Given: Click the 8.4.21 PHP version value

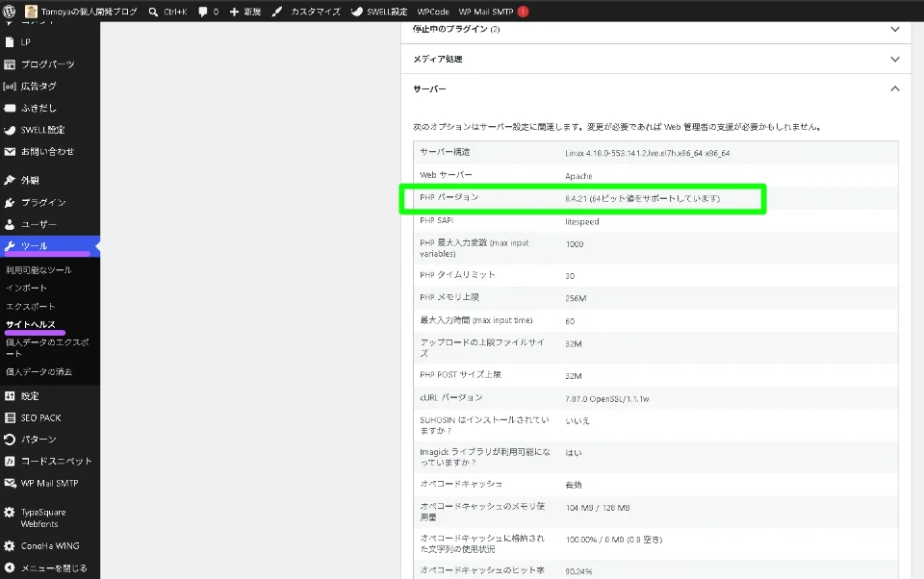Looking at the screenshot, I should pyautogui.click(x=642, y=198).
